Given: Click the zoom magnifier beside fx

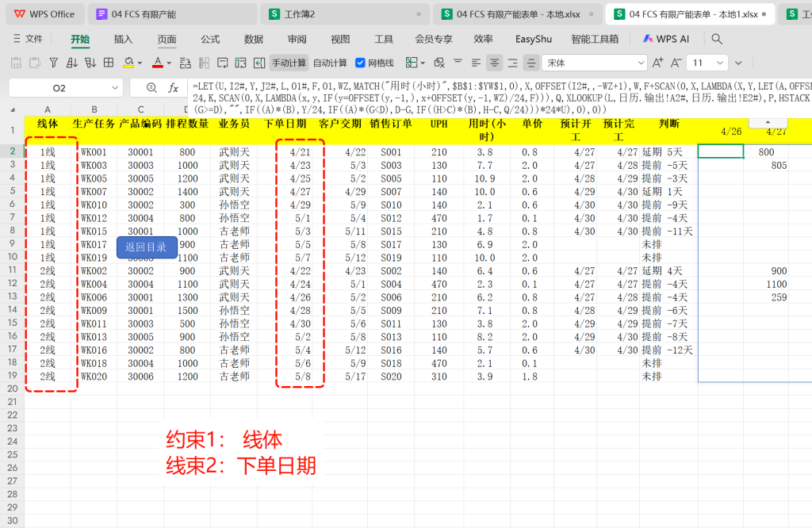Looking at the screenshot, I should pos(151,88).
